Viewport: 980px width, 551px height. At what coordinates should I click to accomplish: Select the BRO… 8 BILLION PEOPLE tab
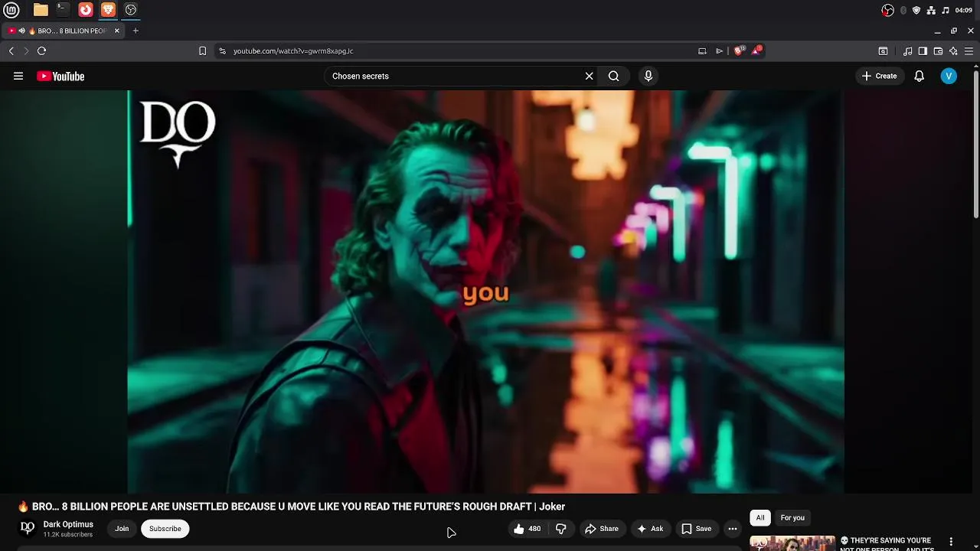64,31
